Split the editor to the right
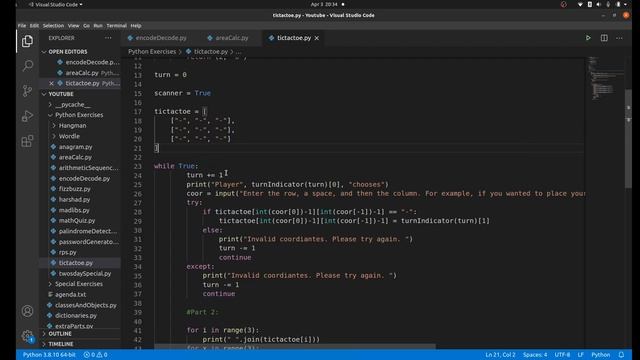The image size is (640, 360). point(604,38)
